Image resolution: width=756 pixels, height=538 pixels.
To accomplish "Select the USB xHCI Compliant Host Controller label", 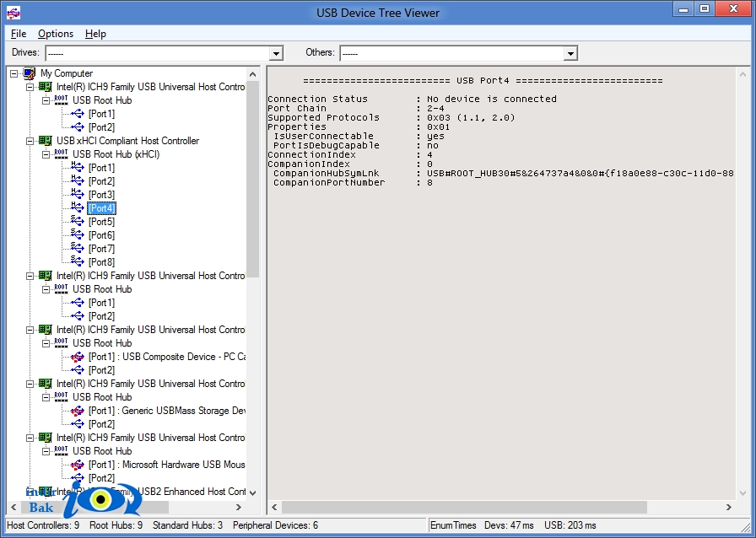I will (x=127, y=141).
